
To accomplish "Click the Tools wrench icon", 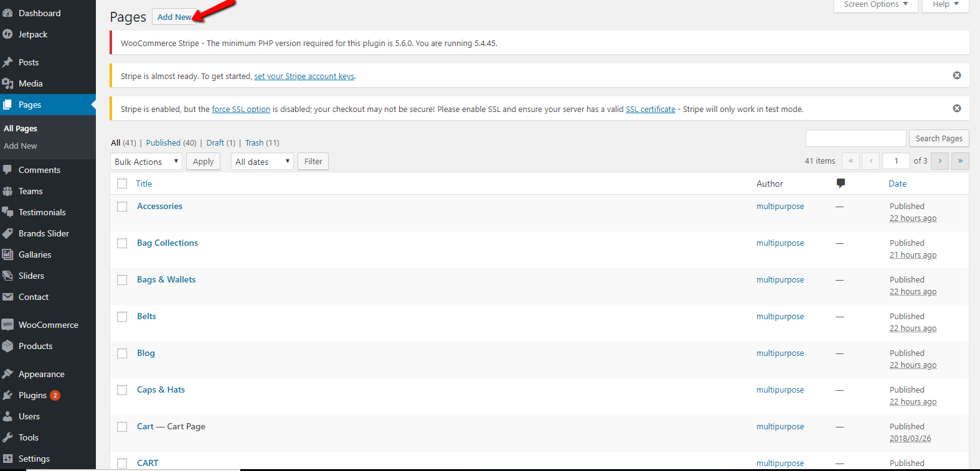I will pos(7,437).
